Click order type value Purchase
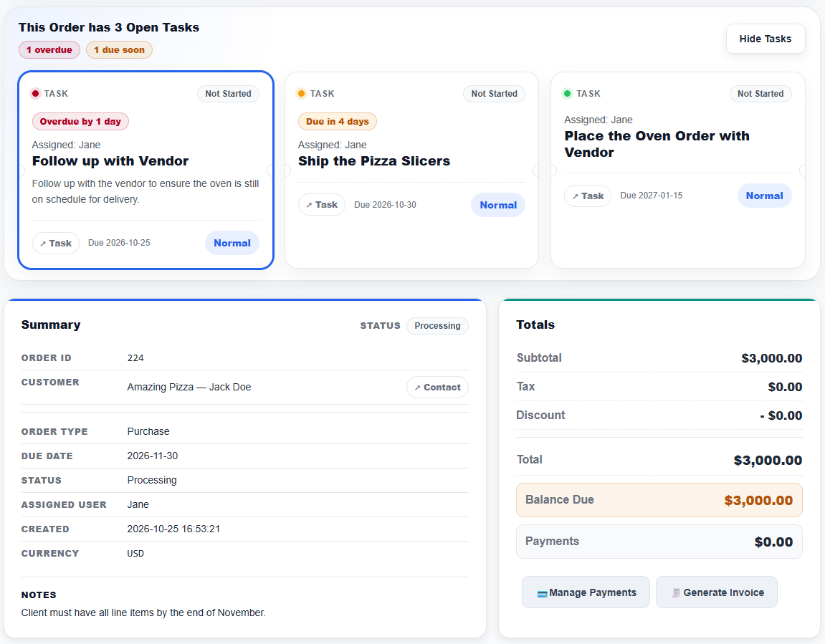This screenshot has width=825, height=644. (148, 431)
